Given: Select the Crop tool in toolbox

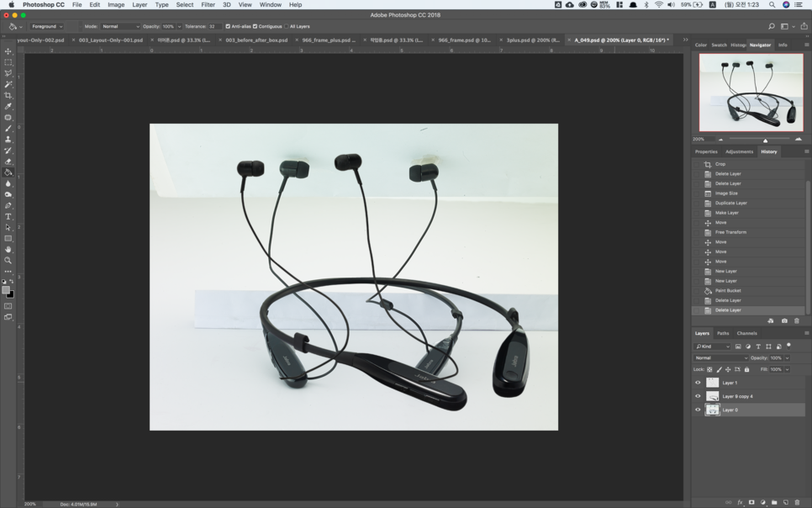Looking at the screenshot, I should (8, 95).
